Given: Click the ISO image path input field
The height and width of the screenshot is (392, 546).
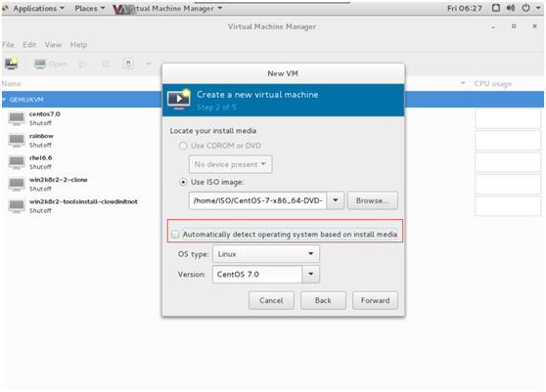Looking at the screenshot, I should pos(258,200).
